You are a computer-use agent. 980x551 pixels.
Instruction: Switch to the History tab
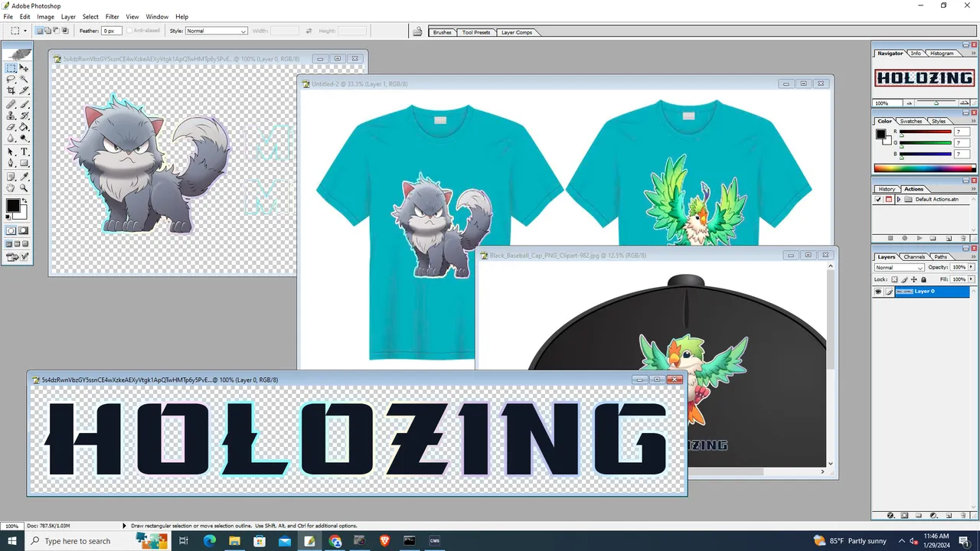[887, 188]
